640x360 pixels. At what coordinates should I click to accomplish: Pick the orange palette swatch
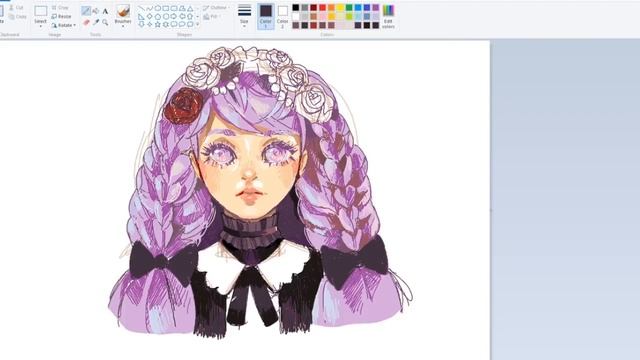coord(331,7)
